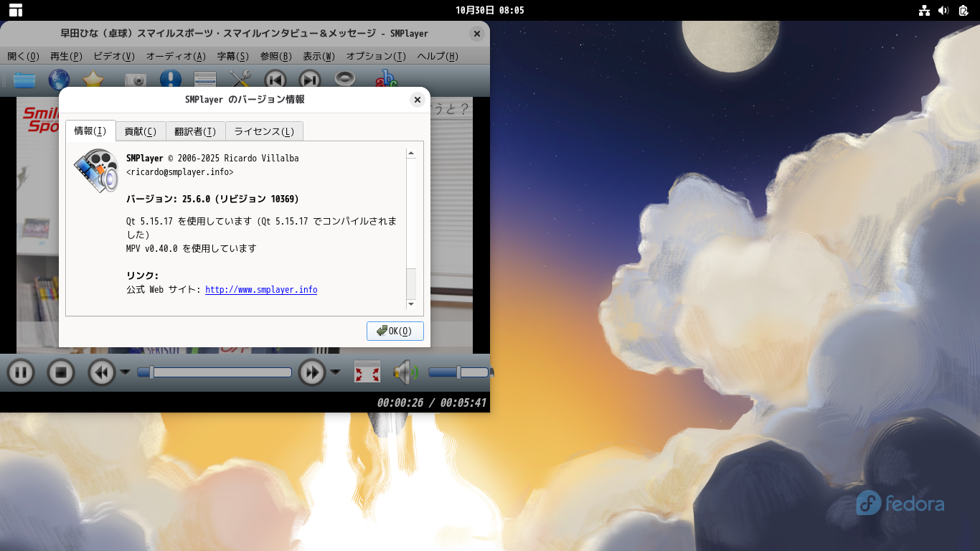Open the 参照(B) menu

[x=276, y=56]
